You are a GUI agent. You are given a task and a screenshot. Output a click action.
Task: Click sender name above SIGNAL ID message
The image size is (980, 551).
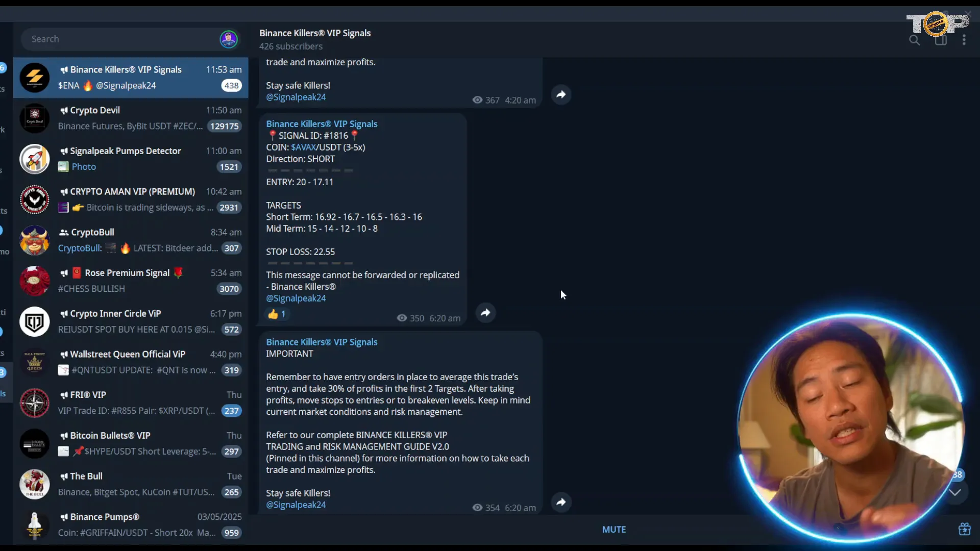click(322, 124)
